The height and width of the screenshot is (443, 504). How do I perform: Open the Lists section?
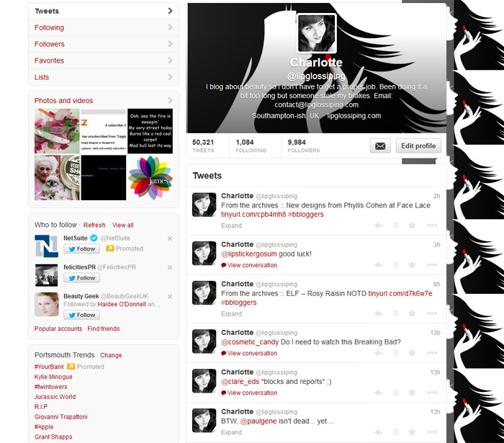(x=104, y=77)
